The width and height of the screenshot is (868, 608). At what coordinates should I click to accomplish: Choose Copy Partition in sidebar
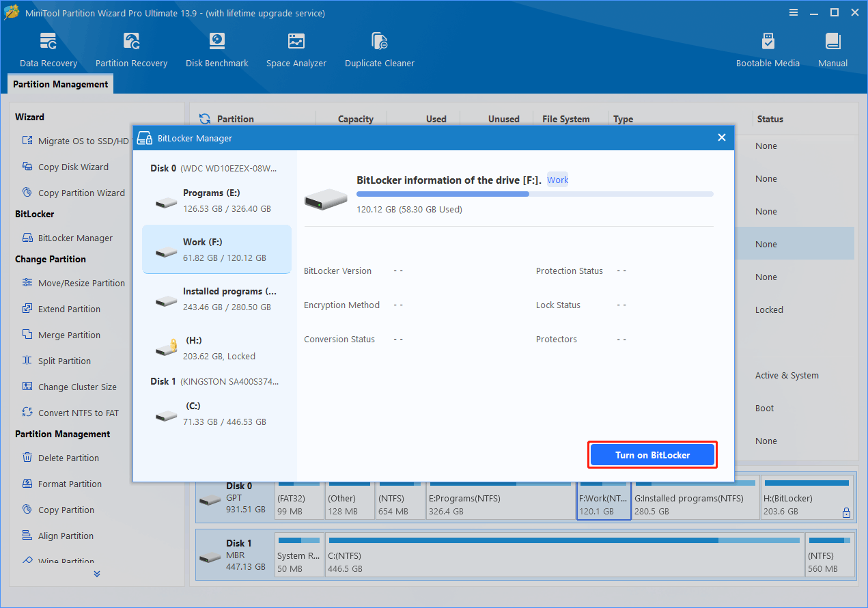click(58, 510)
